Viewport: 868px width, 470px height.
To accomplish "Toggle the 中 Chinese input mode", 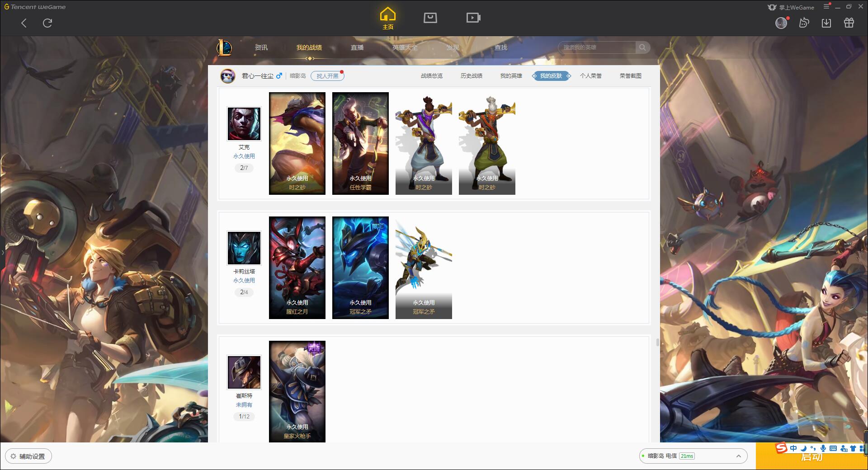I will coord(793,448).
